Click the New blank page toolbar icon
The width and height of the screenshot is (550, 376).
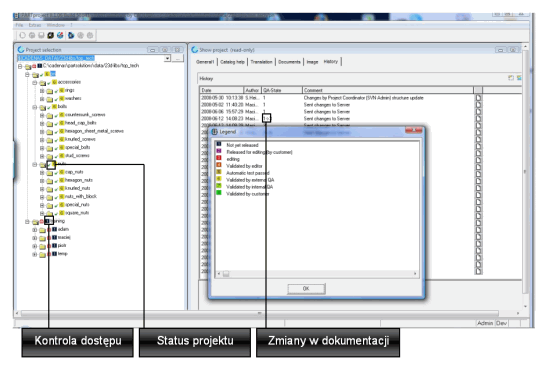(x=22, y=35)
